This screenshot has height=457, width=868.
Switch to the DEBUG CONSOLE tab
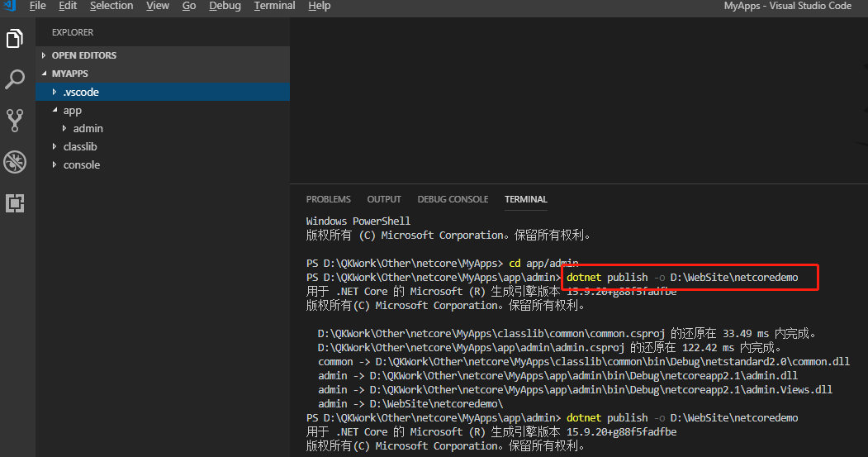click(453, 199)
